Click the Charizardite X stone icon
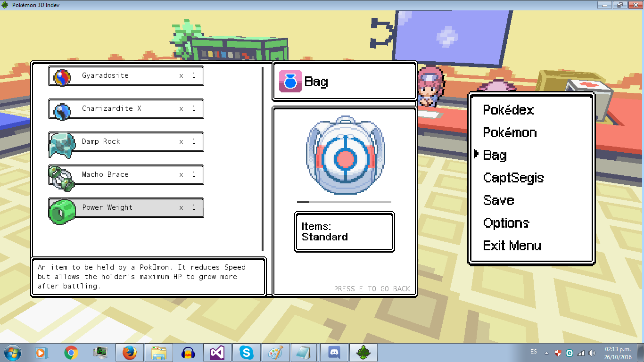The height and width of the screenshot is (362, 644). pyautogui.click(x=62, y=111)
